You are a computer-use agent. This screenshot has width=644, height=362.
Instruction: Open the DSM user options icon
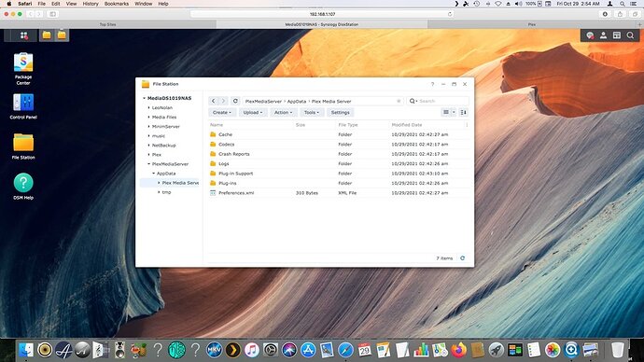603,35
